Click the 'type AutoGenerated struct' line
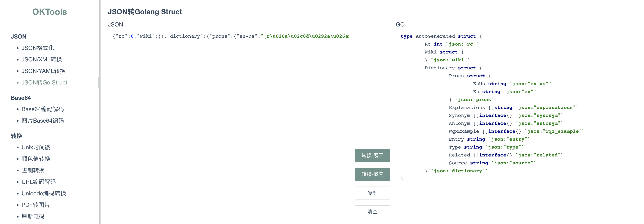This screenshot has width=644, height=224. (x=441, y=36)
